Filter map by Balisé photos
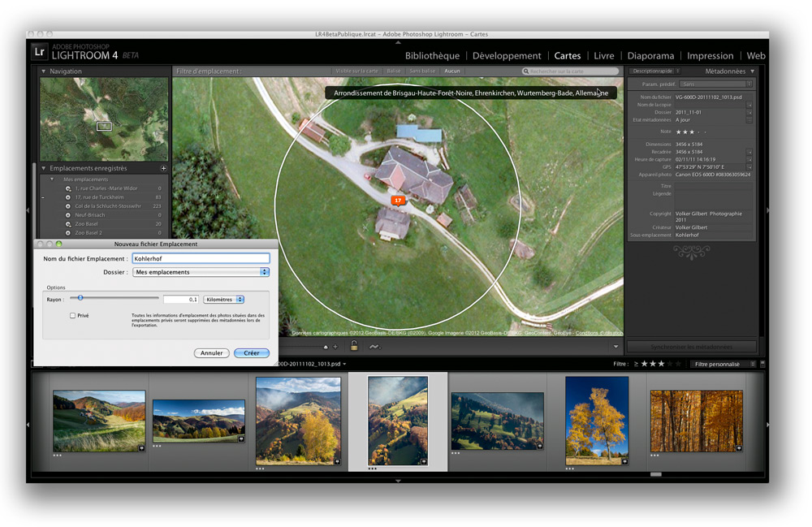812x527 pixels. click(x=394, y=71)
